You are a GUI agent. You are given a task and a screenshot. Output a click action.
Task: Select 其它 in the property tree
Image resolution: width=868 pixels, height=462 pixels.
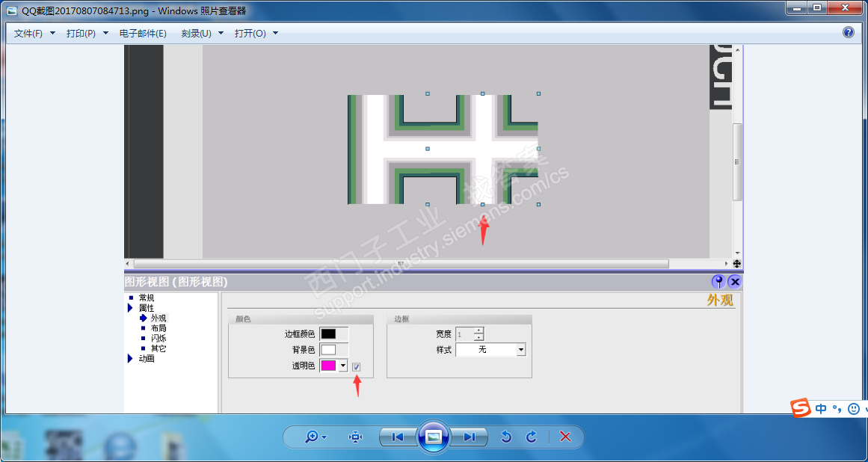point(158,348)
